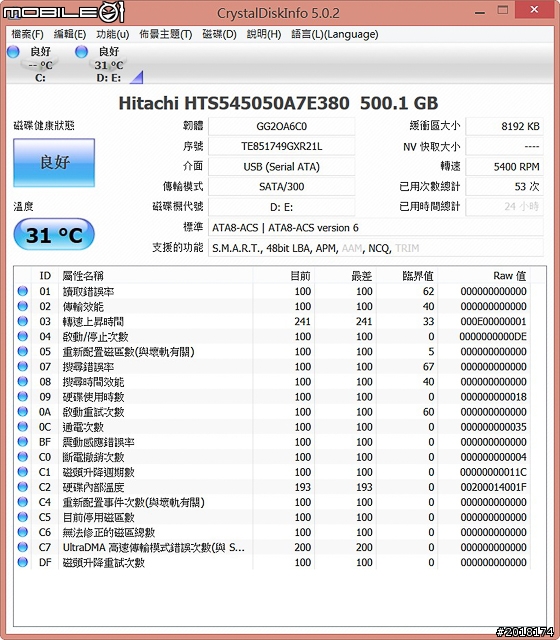Click the power on count 53 次
Viewport: 560px width, 640px height.
pos(504,187)
